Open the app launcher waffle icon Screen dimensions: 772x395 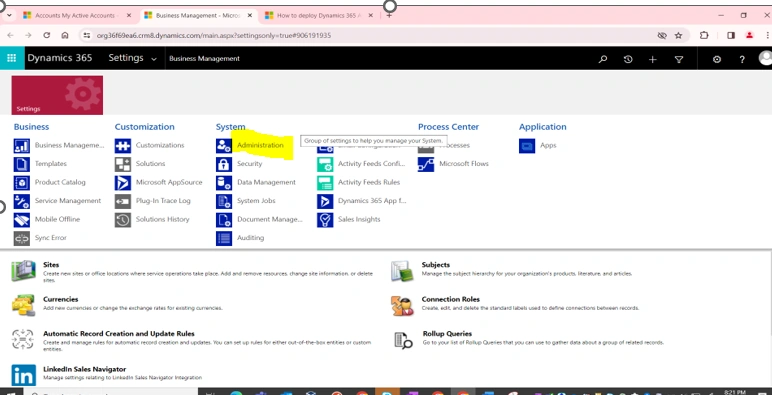11,58
